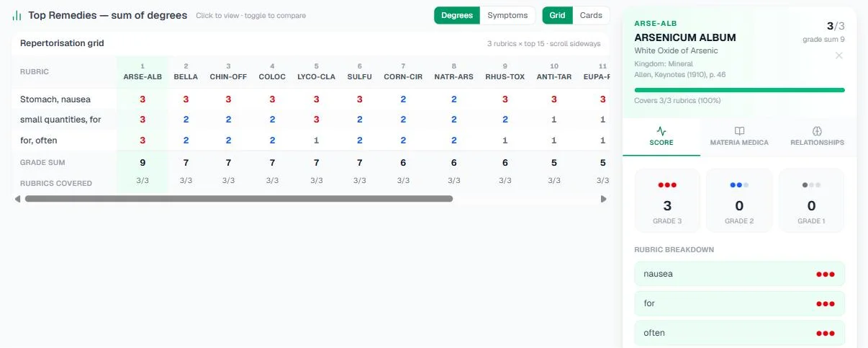
Task: Select the Grid view toggle
Action: click(x=557, y=15)
